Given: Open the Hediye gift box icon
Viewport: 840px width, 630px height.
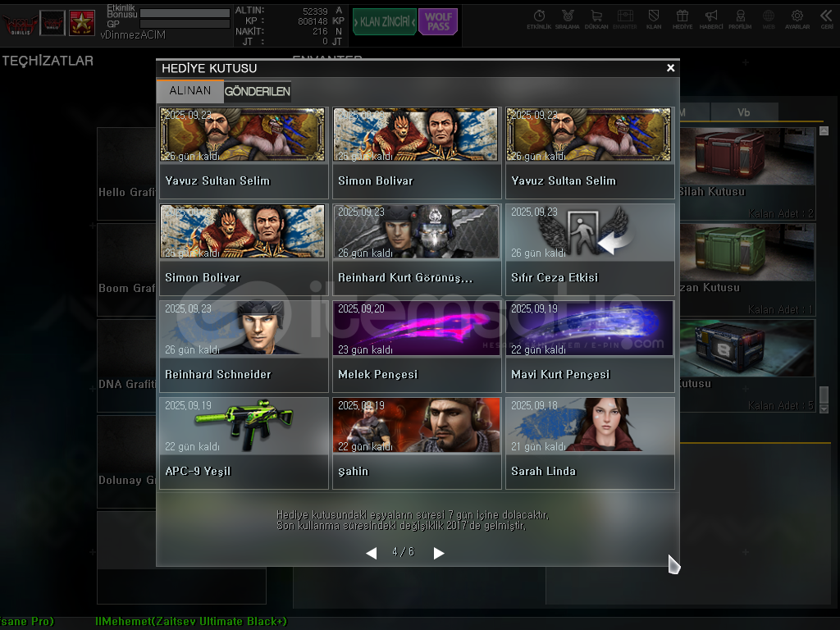Looking at the screenshot, I should pyautogui.click(x=682, y=19).
